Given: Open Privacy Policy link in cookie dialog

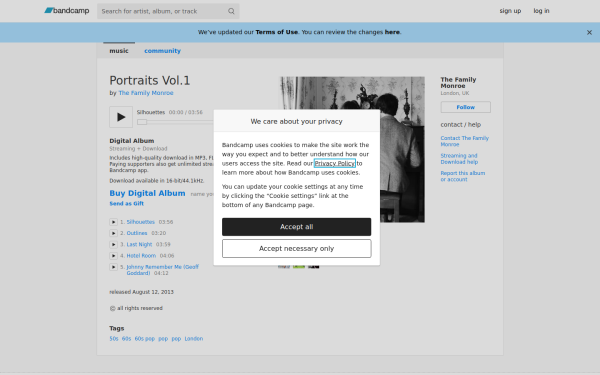Looking at the screenshot, I should pyautogui.click(x=335, y=163).
